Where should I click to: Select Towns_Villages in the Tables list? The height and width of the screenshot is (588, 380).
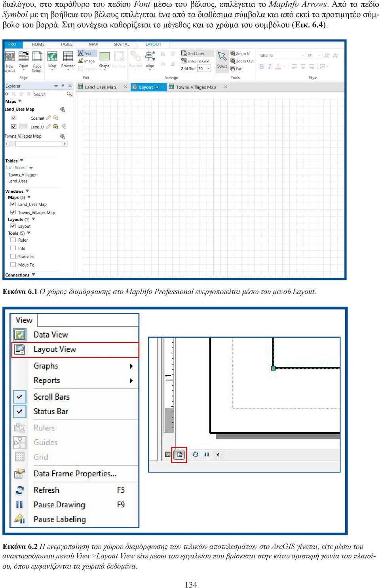(22, 175)
